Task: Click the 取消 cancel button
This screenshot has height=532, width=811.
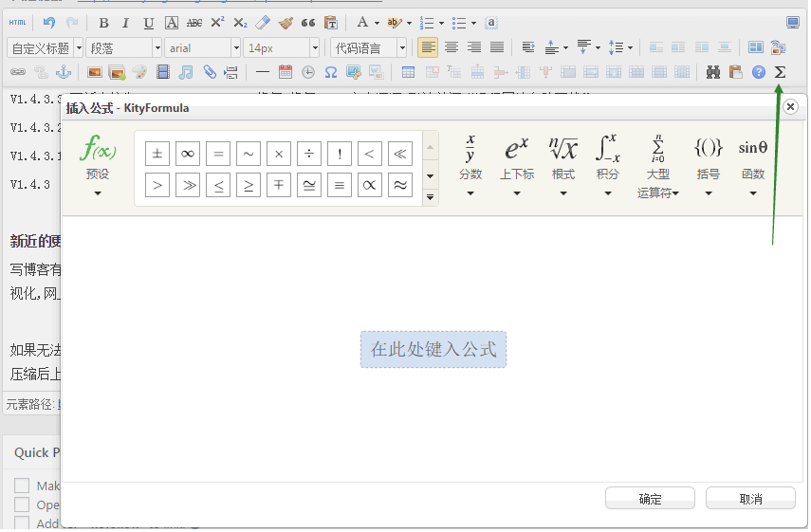Action: click(750, 499)
